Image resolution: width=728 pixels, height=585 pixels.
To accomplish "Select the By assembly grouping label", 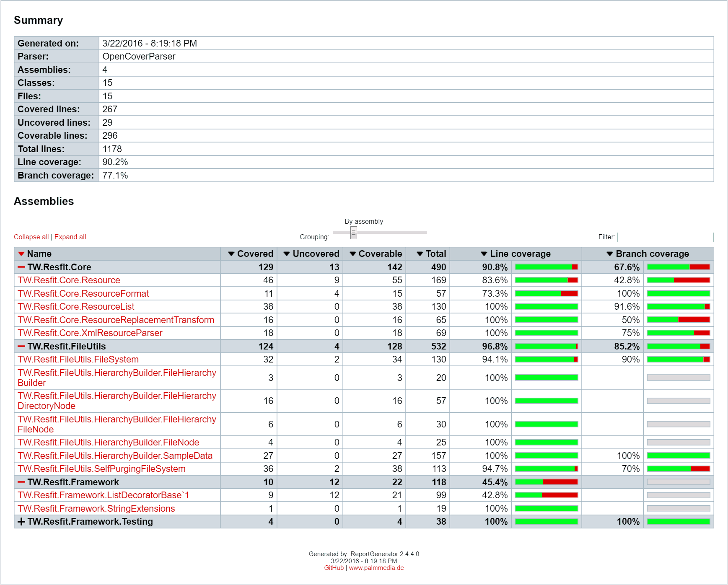I will 364,222.
